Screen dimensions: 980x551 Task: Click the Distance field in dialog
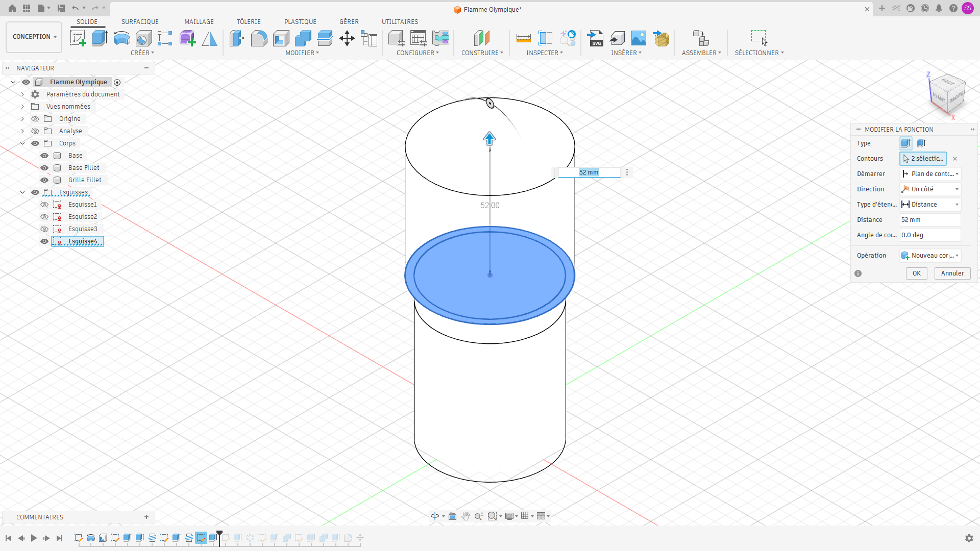(x=930, y=220)
